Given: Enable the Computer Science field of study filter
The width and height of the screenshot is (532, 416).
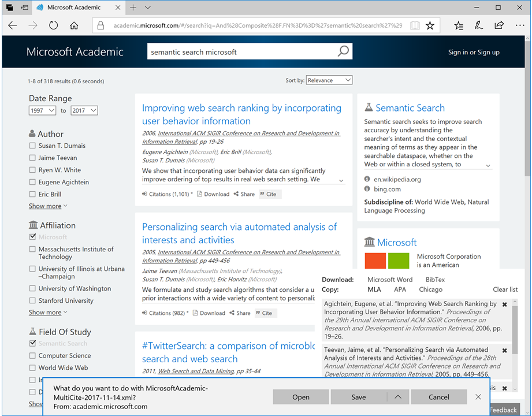Looking at the screenshot, I should (32, 355).
